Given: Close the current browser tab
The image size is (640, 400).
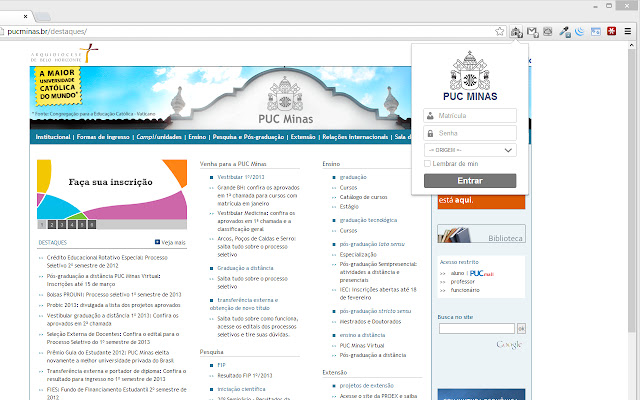Looking at the screenshot, I should click(x=25, y=16).
